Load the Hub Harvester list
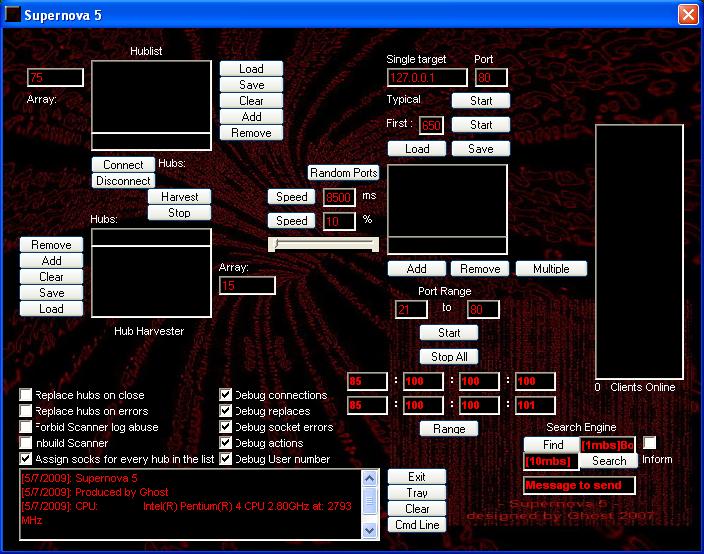The width and height of the screenshot is (704, 554). 51,309
